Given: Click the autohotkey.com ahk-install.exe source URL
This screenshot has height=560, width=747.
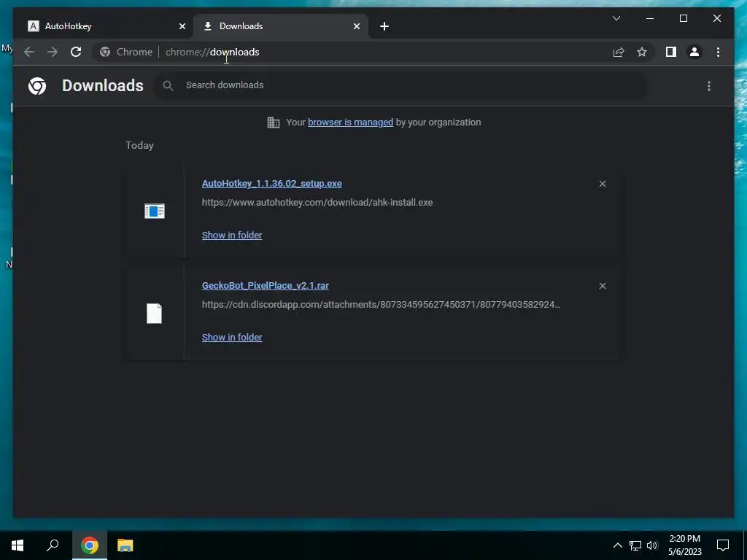Looking at the screenshot, I should [x=317, y=203].
